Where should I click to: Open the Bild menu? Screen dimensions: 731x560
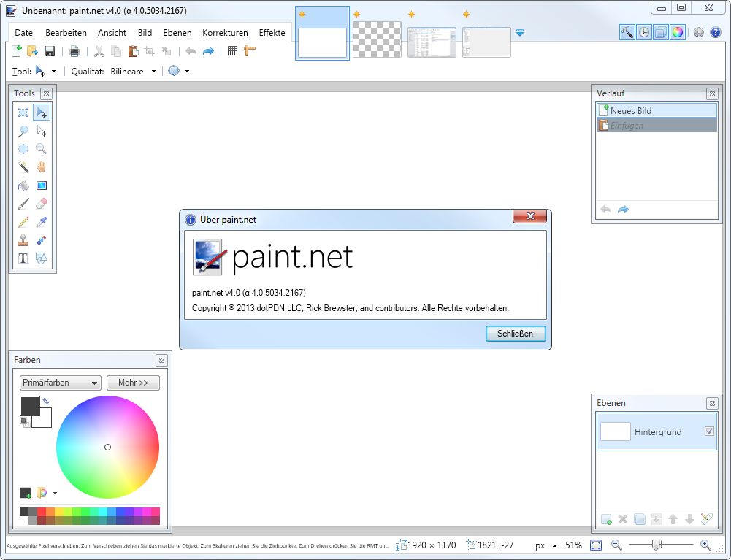[145, 33]
